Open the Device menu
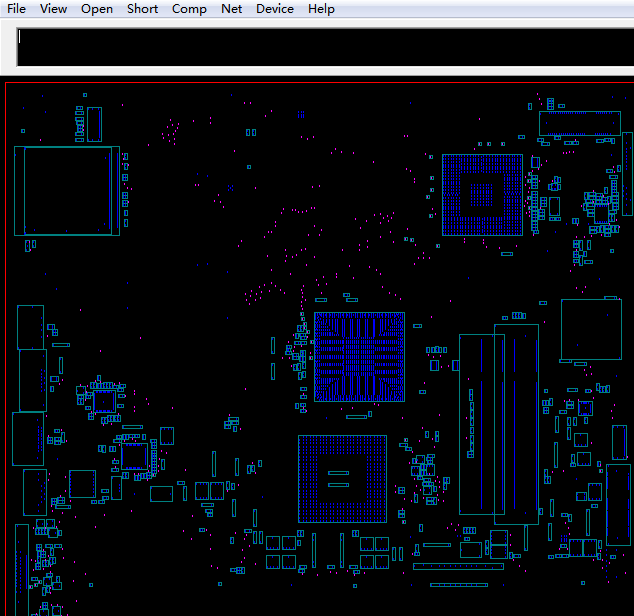Viewport: 634px width, 616px height. coord(275,8)
